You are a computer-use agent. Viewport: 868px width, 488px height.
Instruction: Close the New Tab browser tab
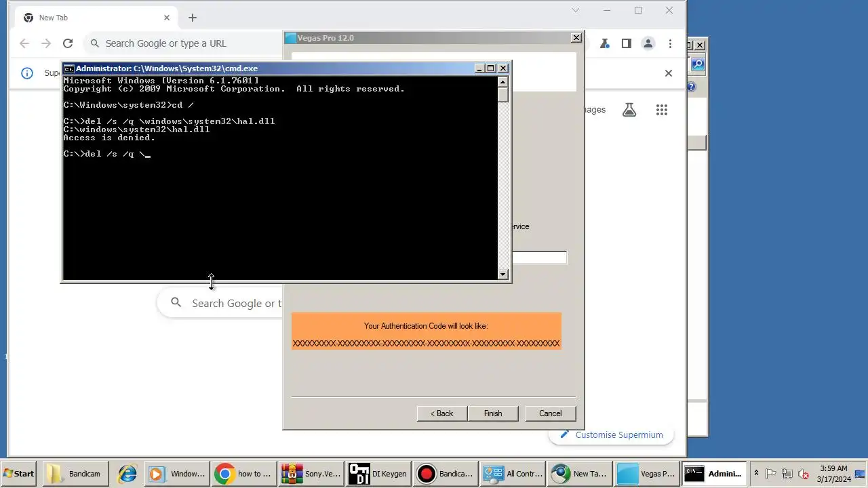167,18
